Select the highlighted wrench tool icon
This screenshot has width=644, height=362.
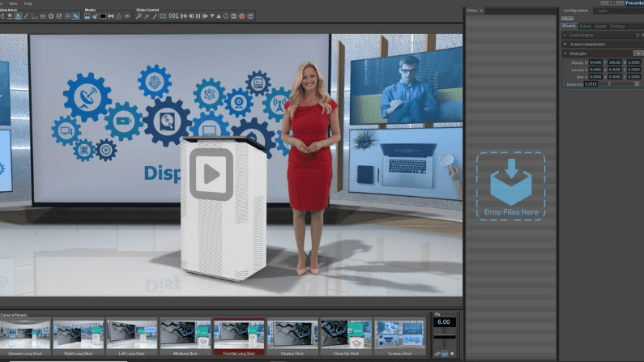point(75,16)
